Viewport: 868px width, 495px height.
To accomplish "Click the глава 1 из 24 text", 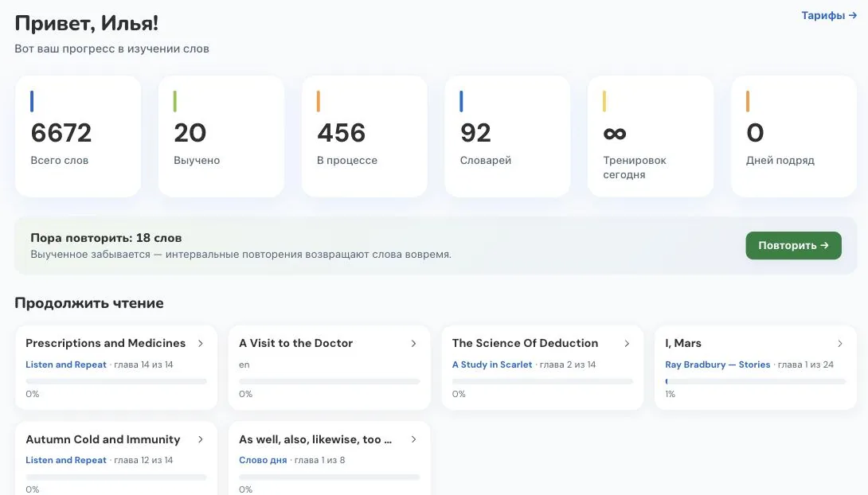I will point(805,364).
